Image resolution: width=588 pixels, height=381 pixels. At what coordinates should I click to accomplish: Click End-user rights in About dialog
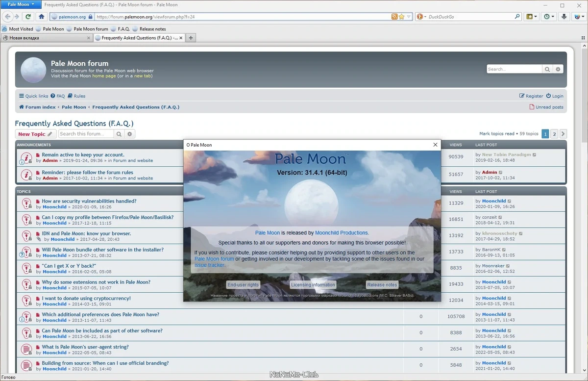pyautogui.click(x=243, y=285)
